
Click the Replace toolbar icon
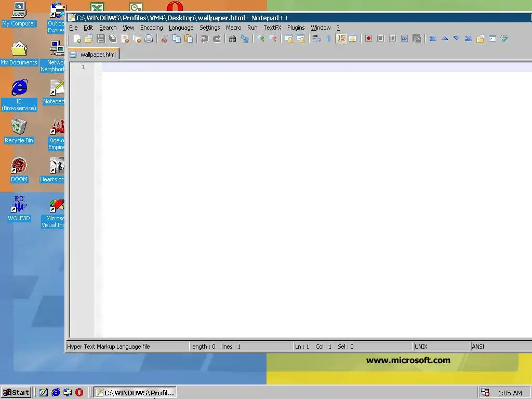click(244, 38)
